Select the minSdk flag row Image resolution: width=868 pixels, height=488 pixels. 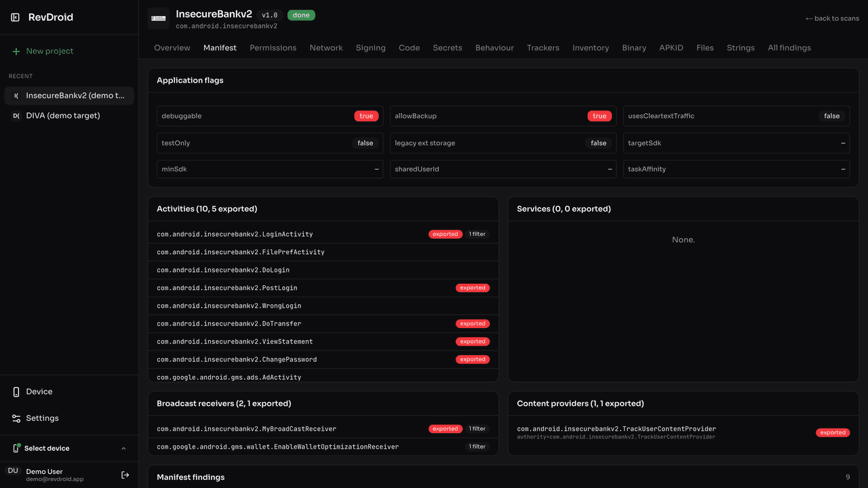270,169
